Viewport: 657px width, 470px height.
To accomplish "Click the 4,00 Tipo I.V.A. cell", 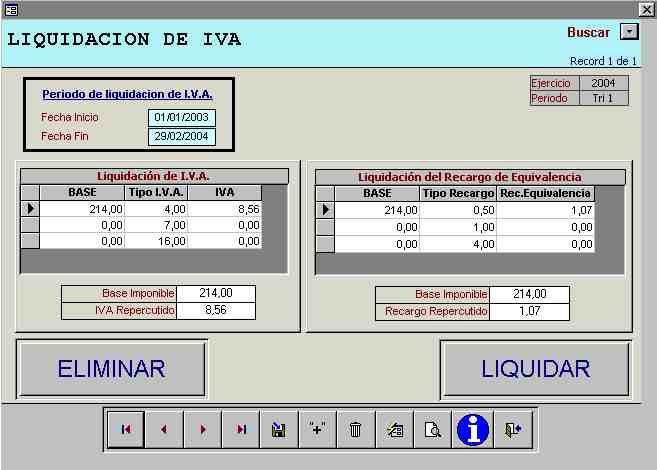I will (x=156, y=209).
